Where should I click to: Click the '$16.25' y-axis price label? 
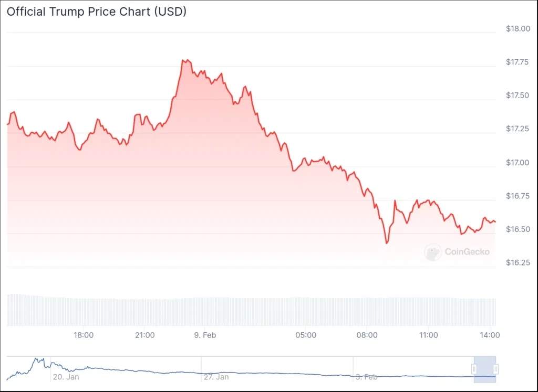tap(517, 262)
